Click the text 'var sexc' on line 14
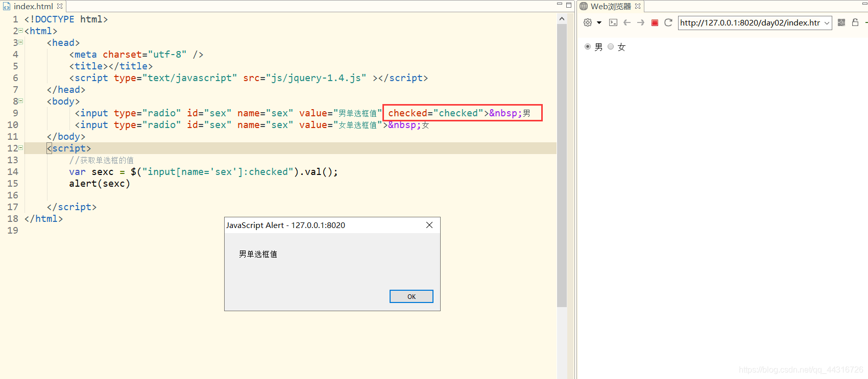Screen dimensions: 868x379 (x=91, y=172)
